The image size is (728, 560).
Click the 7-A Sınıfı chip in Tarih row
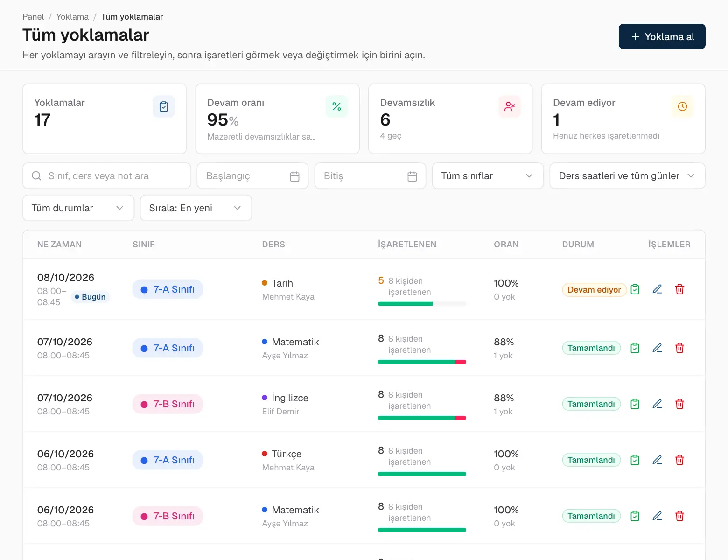[x=168, y=289]
